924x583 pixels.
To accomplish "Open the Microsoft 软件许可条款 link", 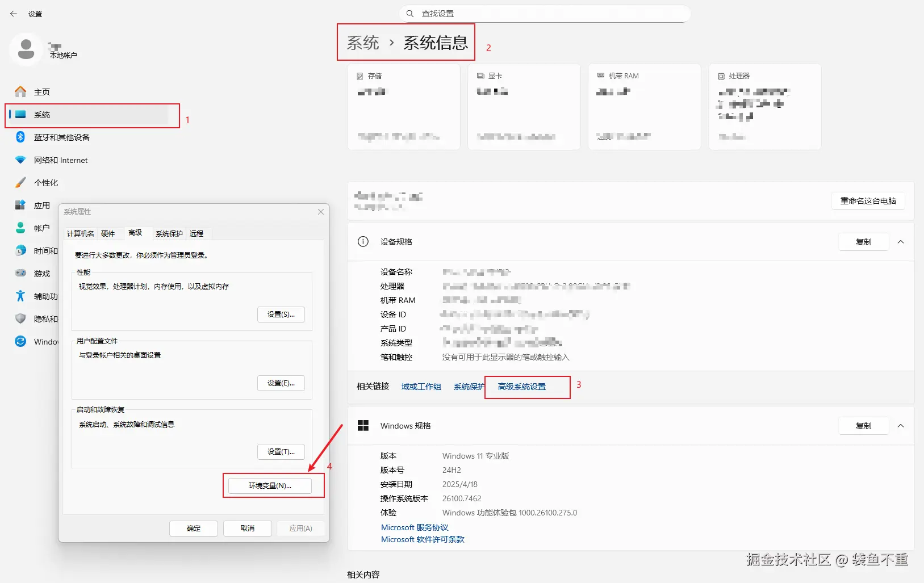I will [x=423, y=539].
